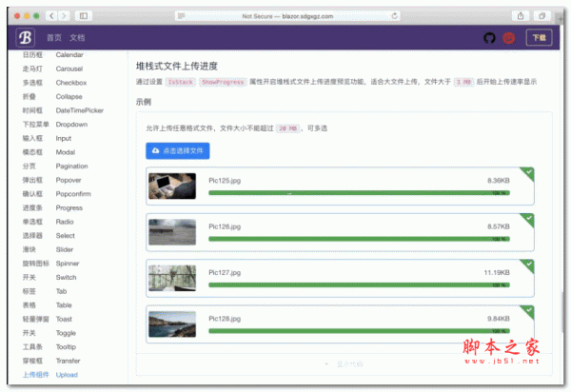Open the Popconfirm sidebar entry
The height and width of the screenshot is (392, 571).
click(x=73, y=194)
